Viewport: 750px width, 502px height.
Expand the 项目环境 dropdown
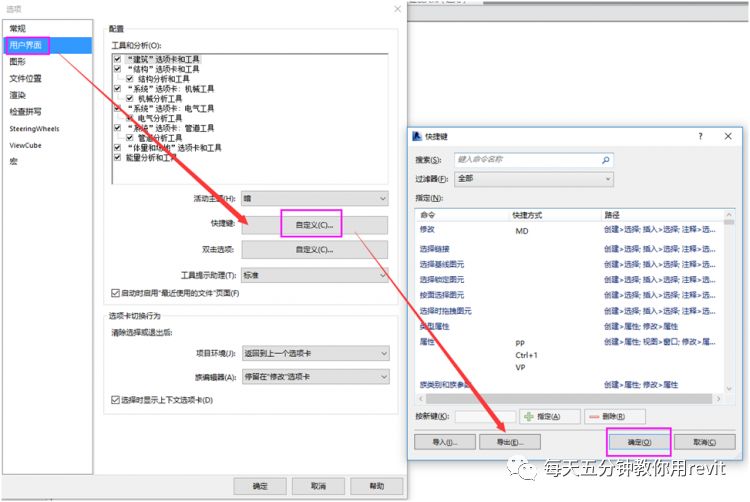click(x=316, y=353)
